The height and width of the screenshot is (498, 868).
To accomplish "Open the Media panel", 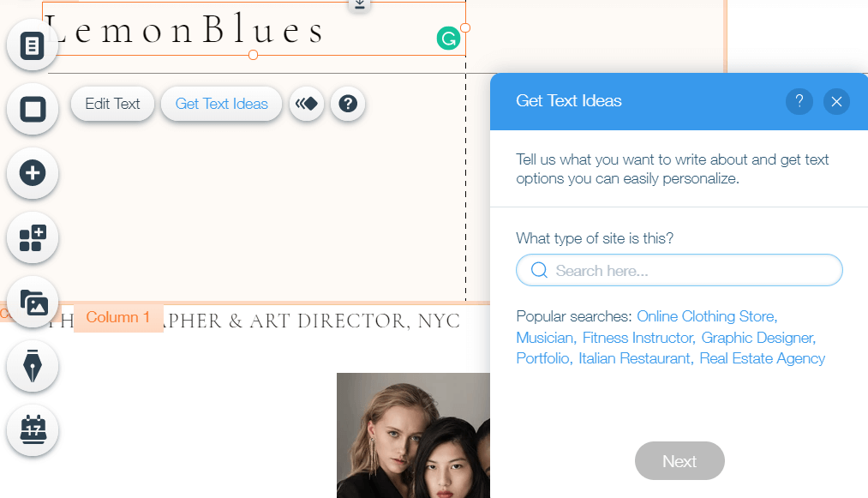I will point(32,302).
